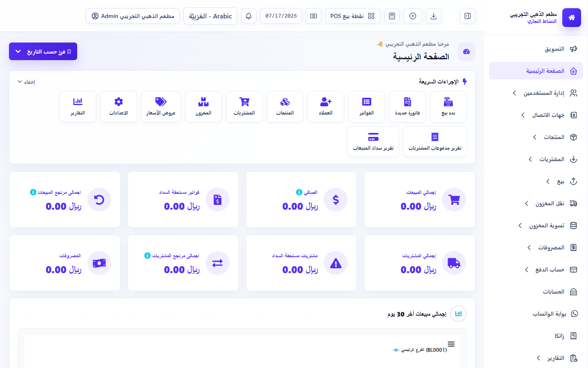Viewport: 588px width, 368px height.
Task: Click warning icon on مشتريات مستحقة السداد card
Action: coord(336,263)
